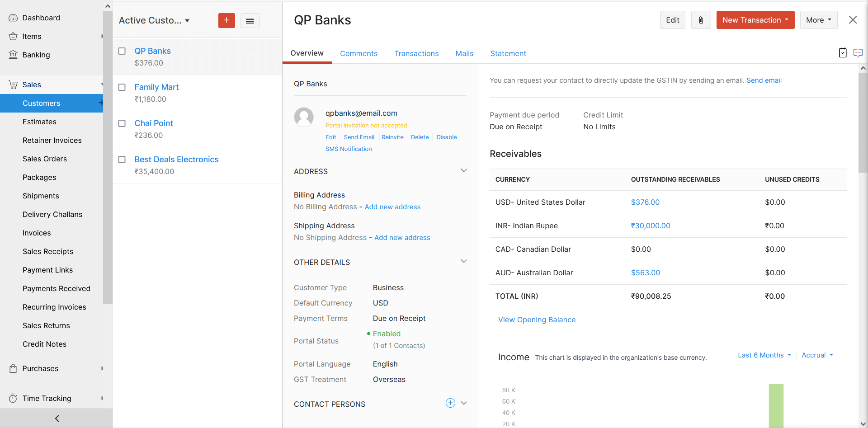Open the tasks clipboard icon top right
Viewport: 868px width, 428px height.
[x=842, y=53]
